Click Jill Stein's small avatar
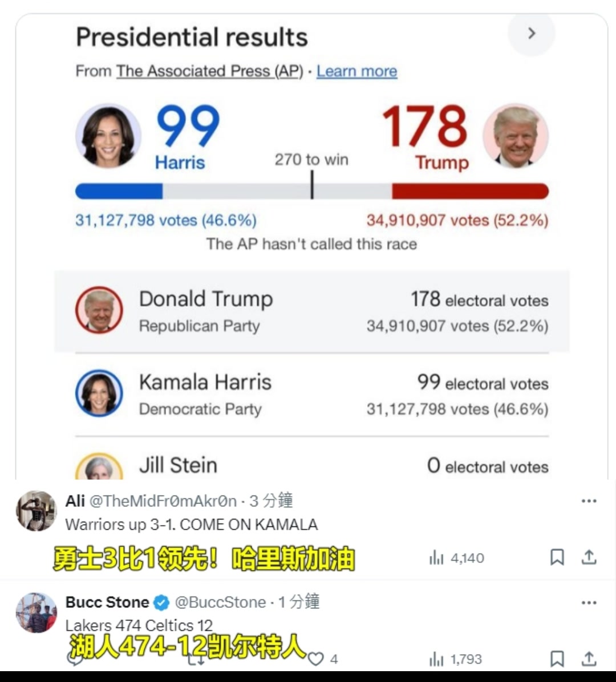This screenshot has width=616, height=682. (x=99, y=466)
